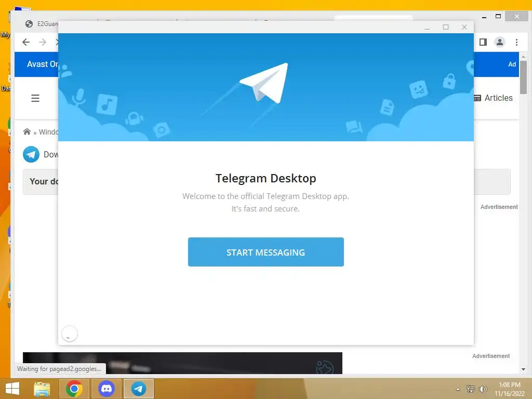Screen dimensions: 532x399
Task: Click the video advertisement thumbnail on the page
Action: coord(182,363)
